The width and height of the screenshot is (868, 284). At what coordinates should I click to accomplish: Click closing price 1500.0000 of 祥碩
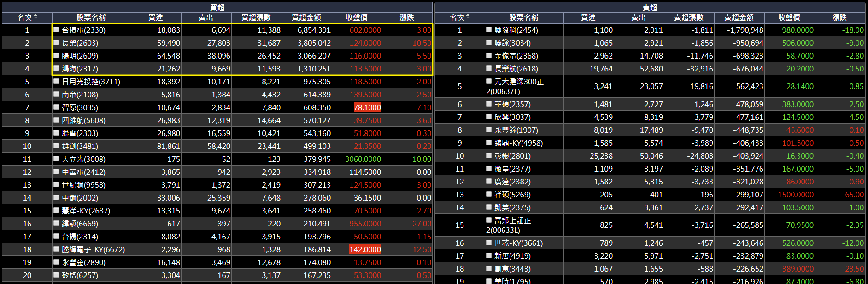pyautogui.click(x=796, y=195)
